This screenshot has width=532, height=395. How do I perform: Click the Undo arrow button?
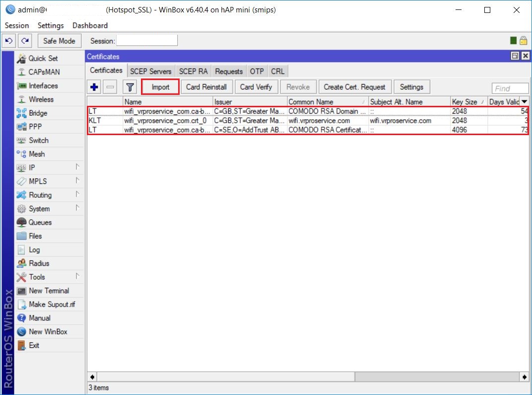tap(9, 41)
